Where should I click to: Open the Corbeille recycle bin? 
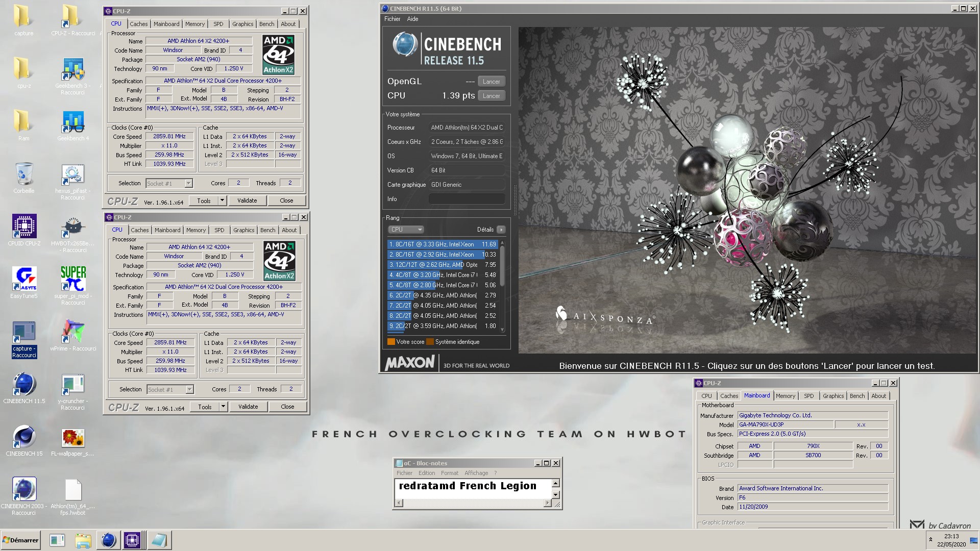[23, 178]
